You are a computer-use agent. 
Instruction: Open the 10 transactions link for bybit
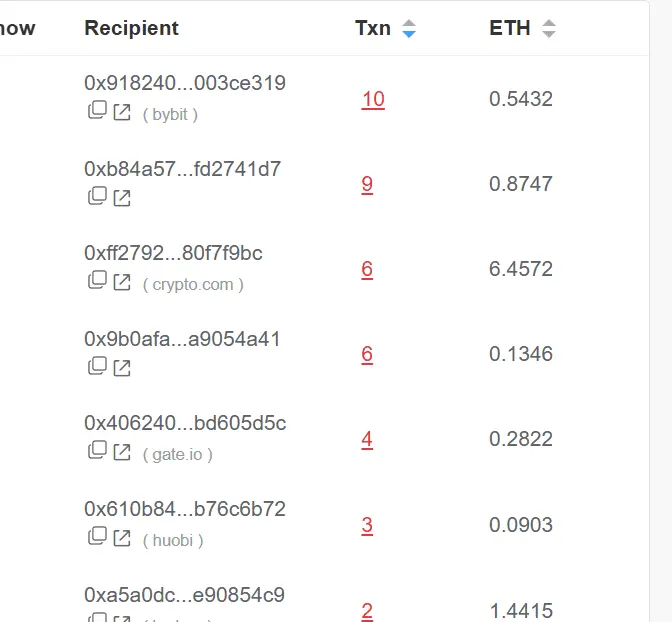pyautogui.click(x=373, y=99)
